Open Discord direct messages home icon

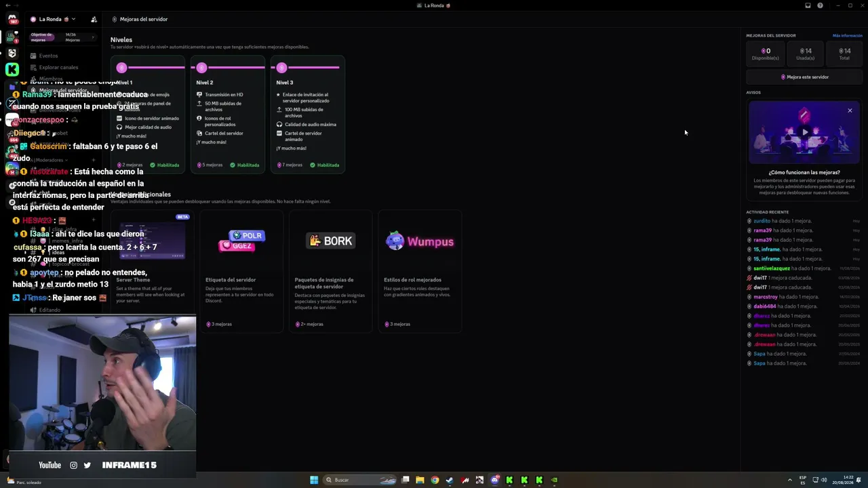point(12,19)
